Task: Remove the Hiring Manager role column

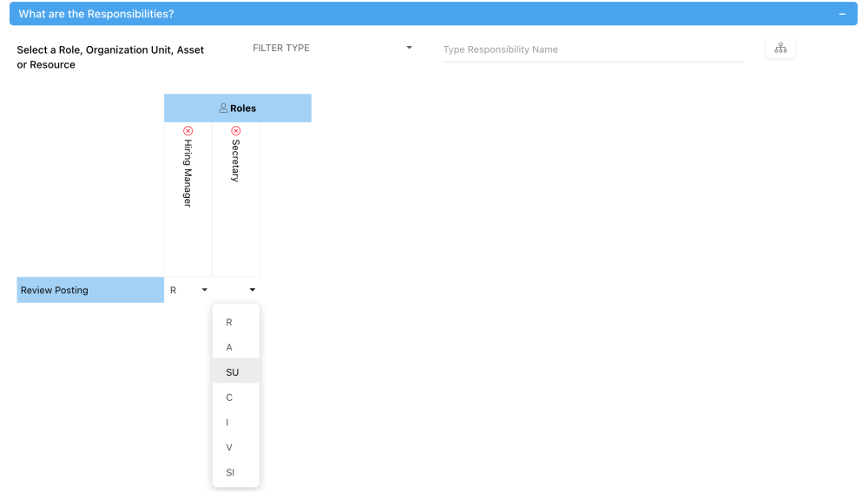Action: (x=188, y=131)
